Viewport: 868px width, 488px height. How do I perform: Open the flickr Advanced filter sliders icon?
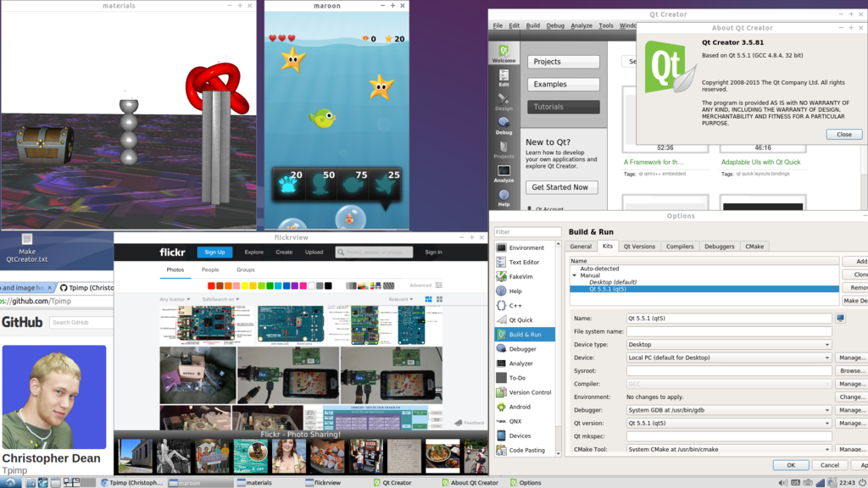(x=438, y=286)
